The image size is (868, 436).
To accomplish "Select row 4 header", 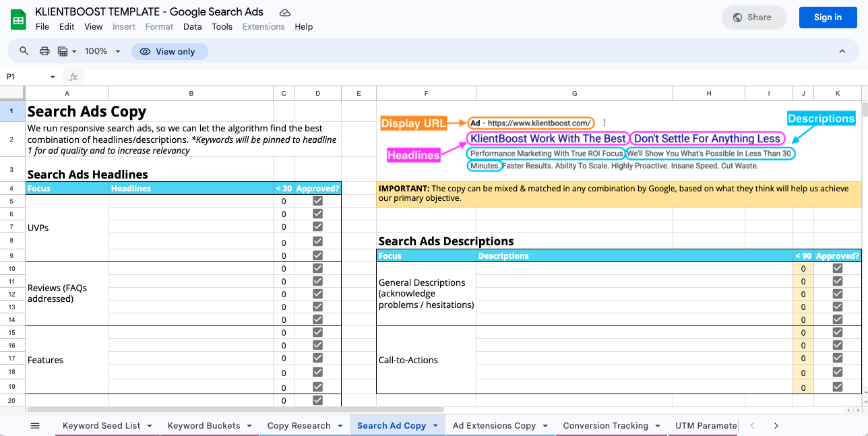I will click(x=12, y=188).
